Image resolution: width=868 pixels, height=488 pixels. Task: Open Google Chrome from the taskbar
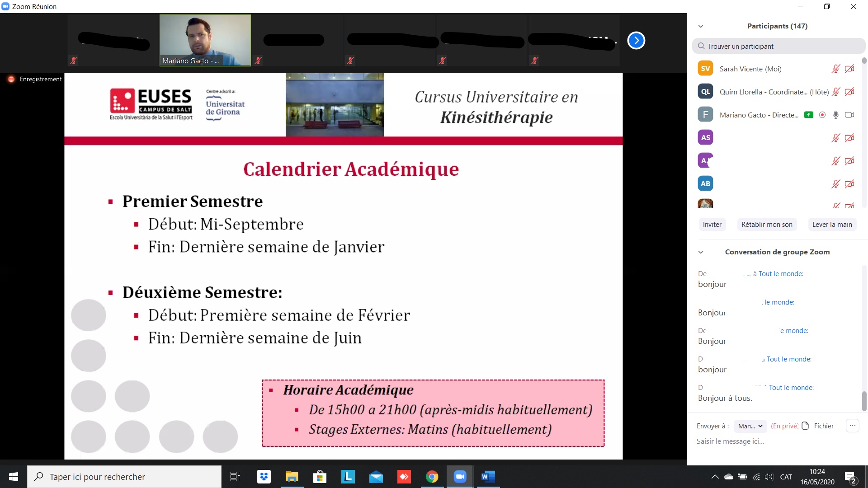pyautogui.click(x=432, y=477)
